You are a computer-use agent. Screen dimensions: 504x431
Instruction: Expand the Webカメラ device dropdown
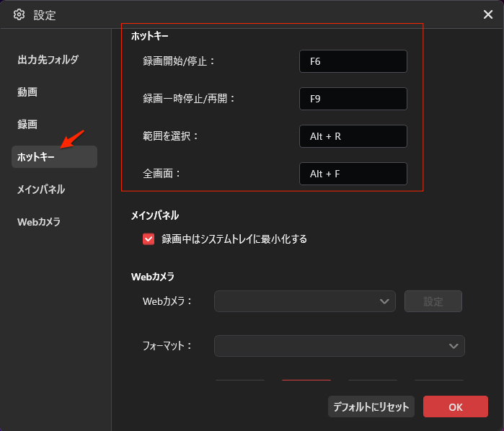point(304,301)
